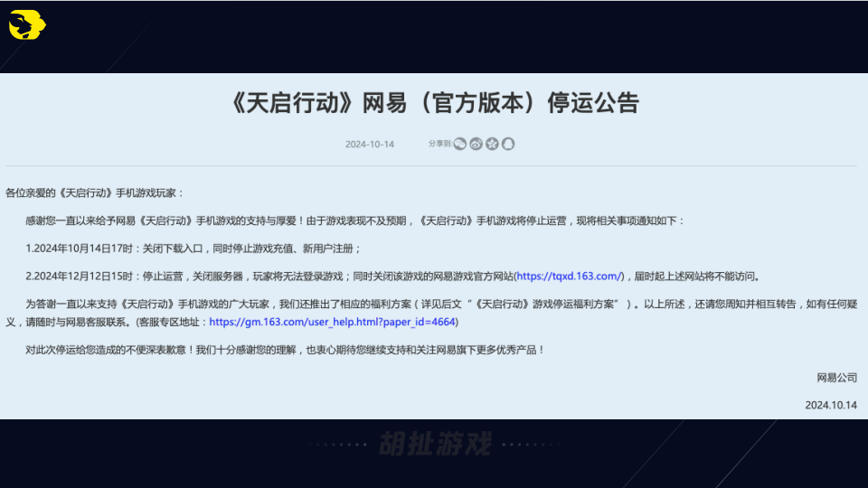The height and width of the screenshot is (488, 868).
Task: Click the paragraph starting 感谢您一直以来
Action: pos(355,221)
